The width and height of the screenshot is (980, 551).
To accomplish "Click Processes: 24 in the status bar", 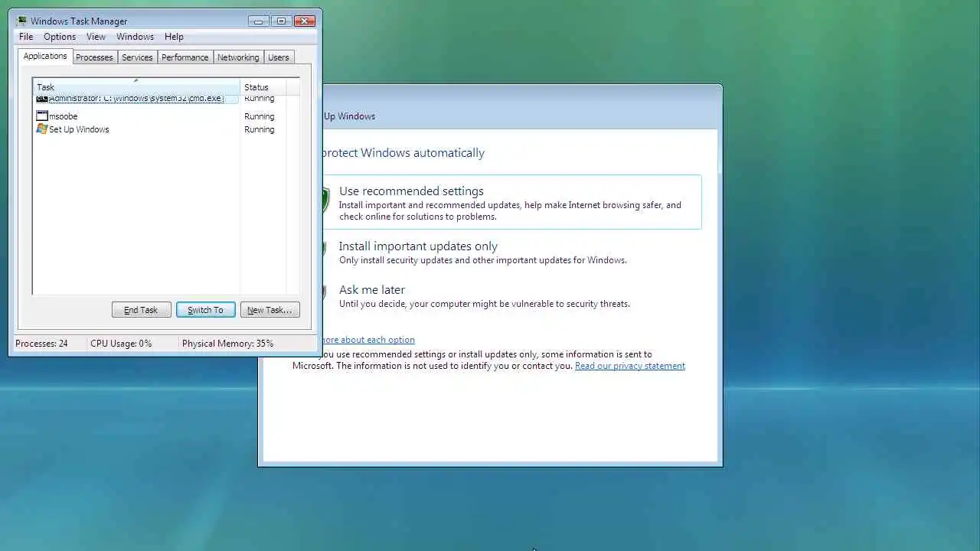I will tap(41, 344).
